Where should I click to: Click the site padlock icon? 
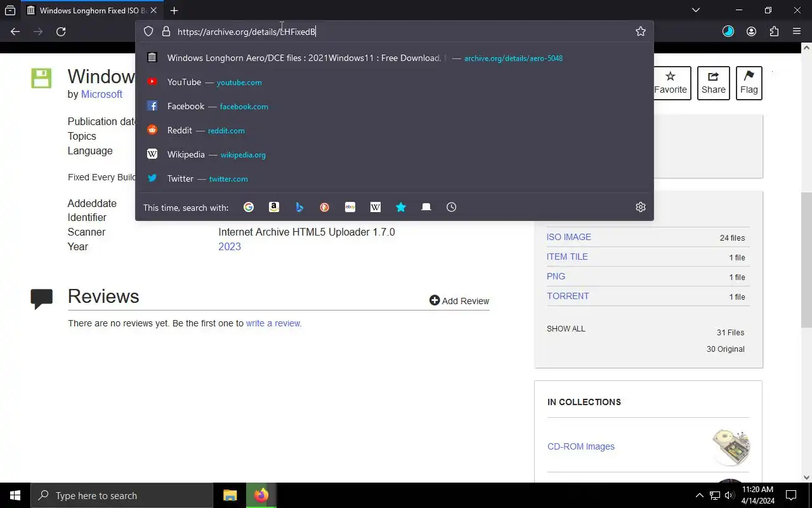166,31
